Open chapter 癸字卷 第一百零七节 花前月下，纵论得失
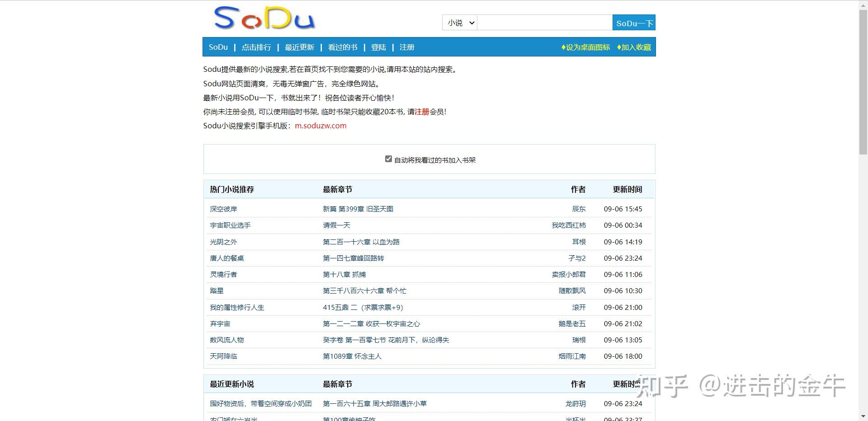 tap(386, 340)
